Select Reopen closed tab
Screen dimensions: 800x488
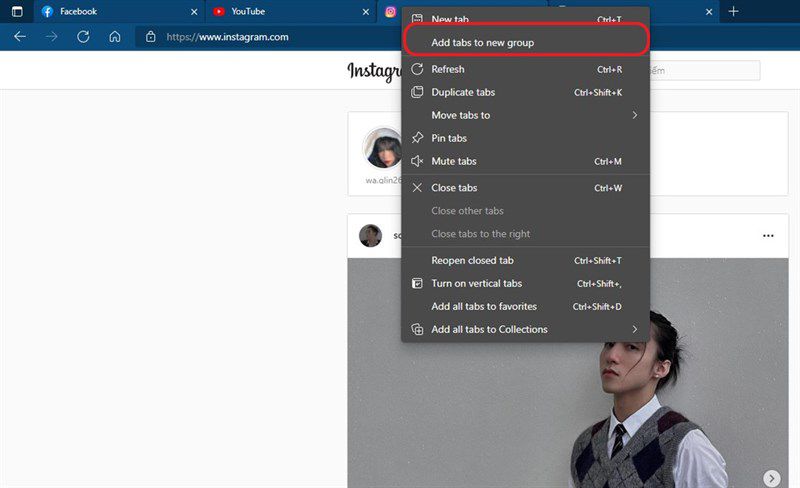[526, 260]
